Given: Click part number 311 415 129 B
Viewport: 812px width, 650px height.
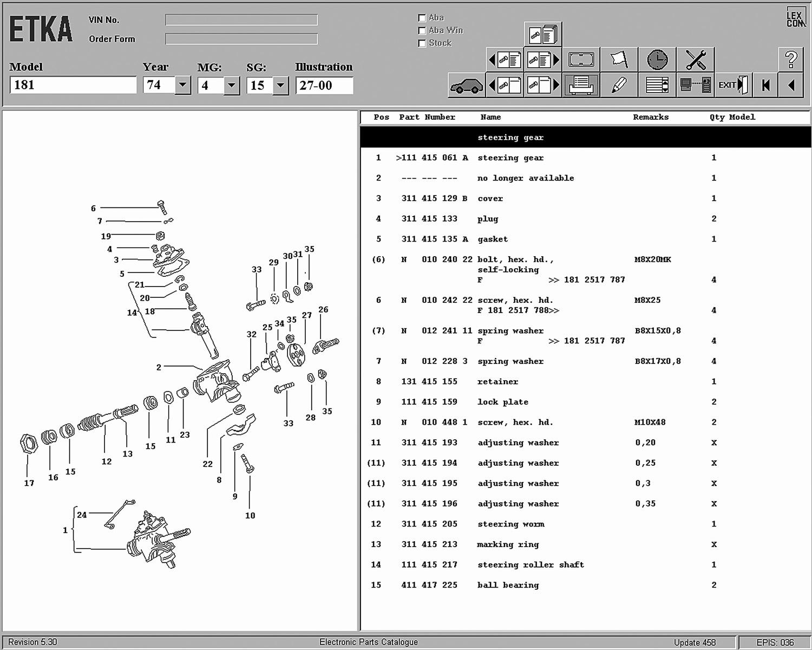Looking at the screenshot, I should [434, 199].
